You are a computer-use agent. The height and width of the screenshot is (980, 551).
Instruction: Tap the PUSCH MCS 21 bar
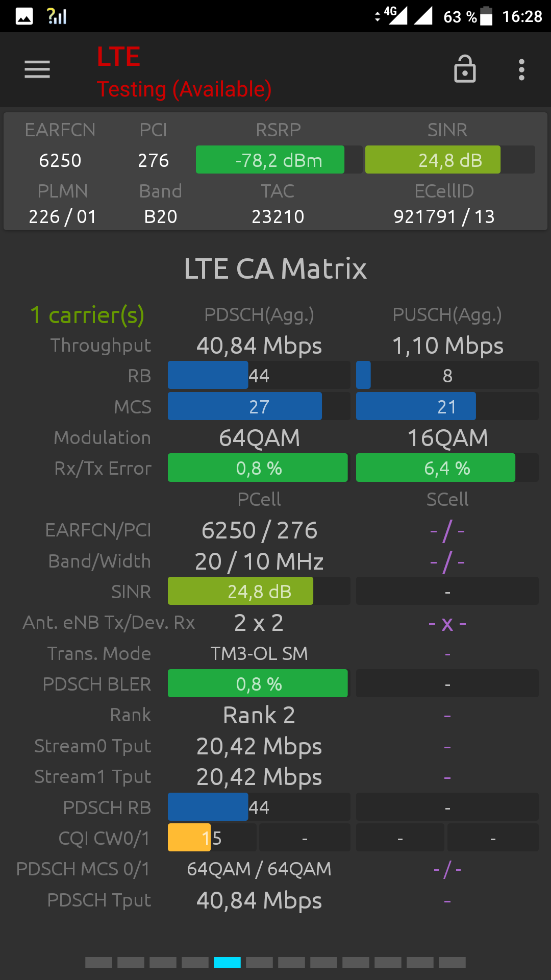pyautogui.click(x=447, y=406)
